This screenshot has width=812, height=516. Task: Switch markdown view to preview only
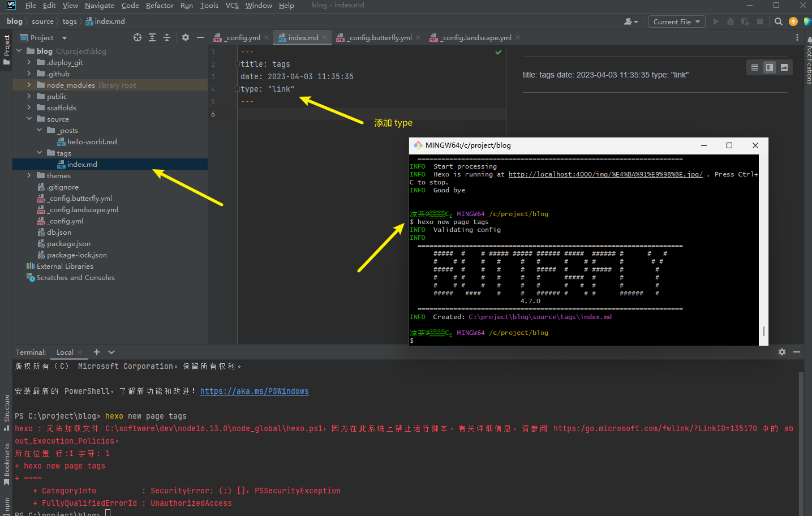click(x=784, y=67)
